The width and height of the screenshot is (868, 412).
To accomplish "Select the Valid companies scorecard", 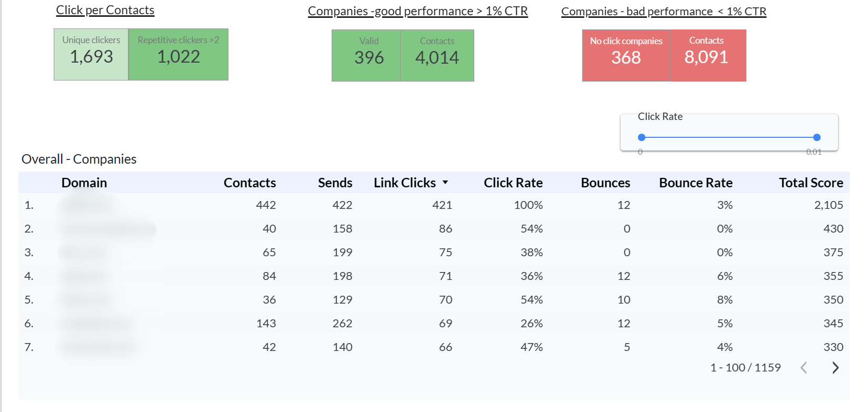I will [x=368, y=55].
